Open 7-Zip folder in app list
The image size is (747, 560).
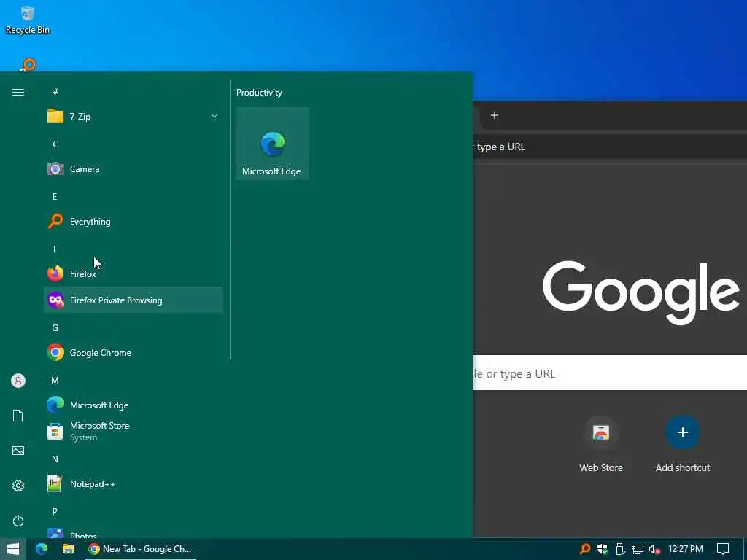(x=133, y=116)
